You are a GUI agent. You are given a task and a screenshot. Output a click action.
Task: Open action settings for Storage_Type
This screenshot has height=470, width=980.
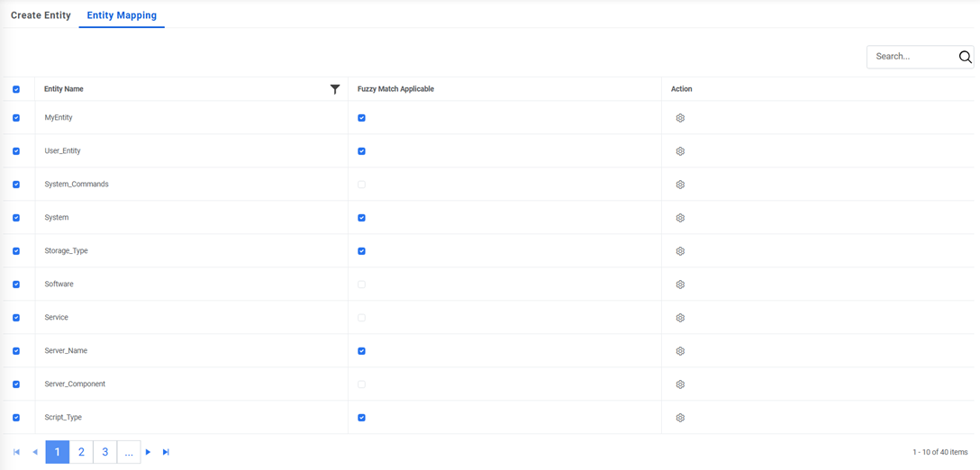click(x=680, y=251)
